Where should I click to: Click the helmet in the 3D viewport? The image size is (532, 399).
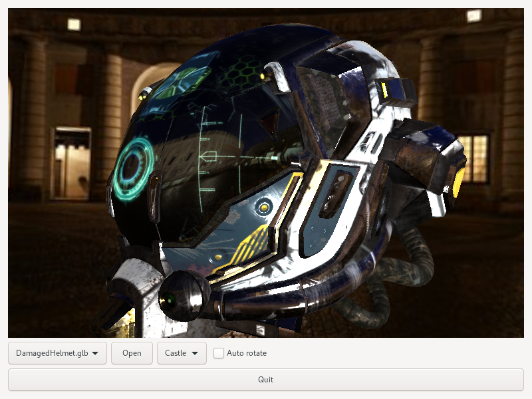278,180
